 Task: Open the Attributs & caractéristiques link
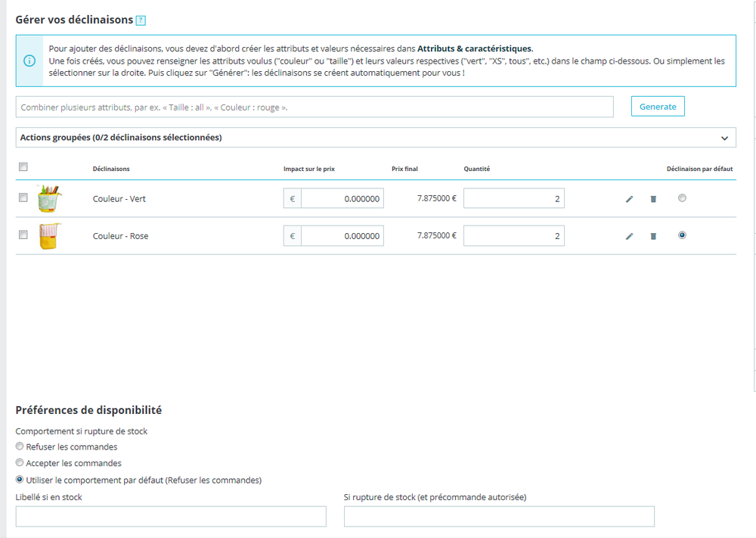coord(475,48)
